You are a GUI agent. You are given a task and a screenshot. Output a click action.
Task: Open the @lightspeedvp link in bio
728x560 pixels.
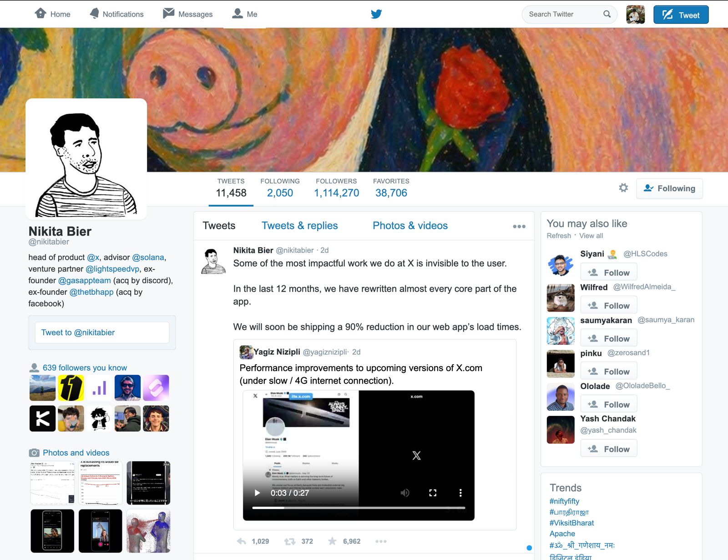tap(112, 269)
